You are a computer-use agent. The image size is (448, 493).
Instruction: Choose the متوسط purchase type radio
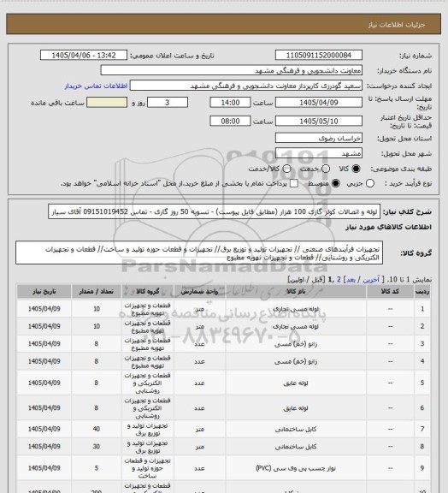coord(335,183)
